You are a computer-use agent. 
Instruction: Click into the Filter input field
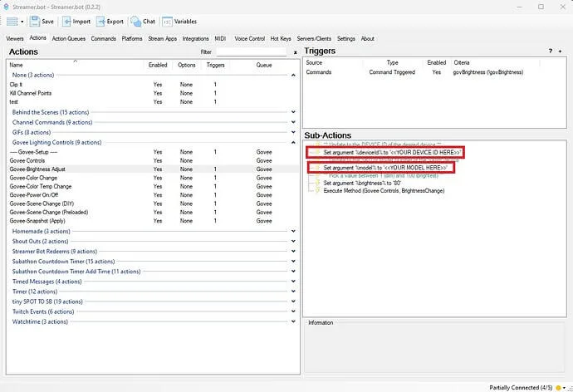252,51
